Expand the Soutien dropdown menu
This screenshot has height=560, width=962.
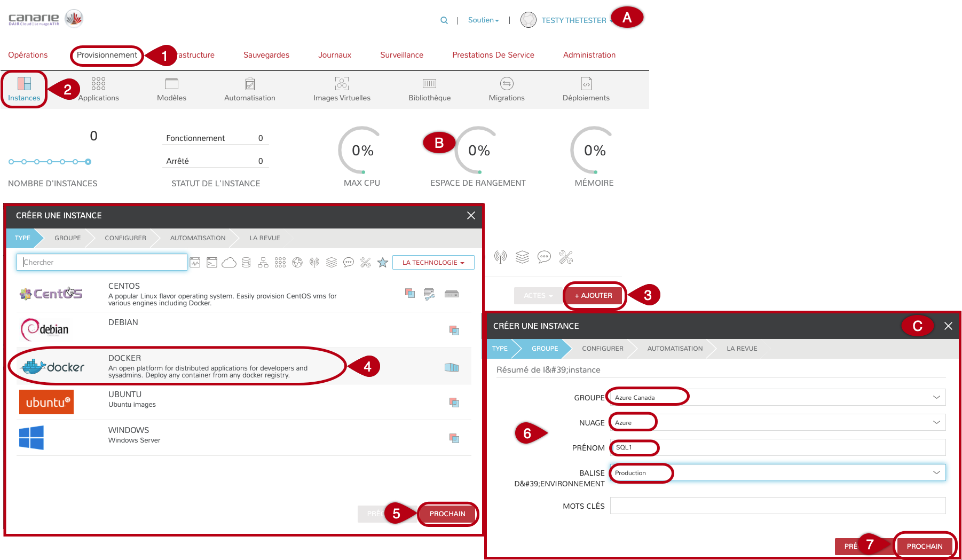coord(483,20)
